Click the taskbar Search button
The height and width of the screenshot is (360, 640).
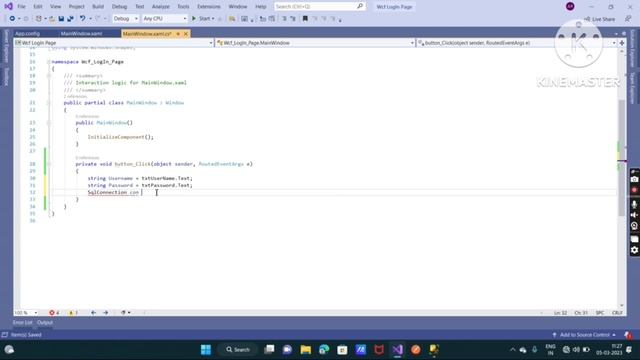[x=238, y=349]
